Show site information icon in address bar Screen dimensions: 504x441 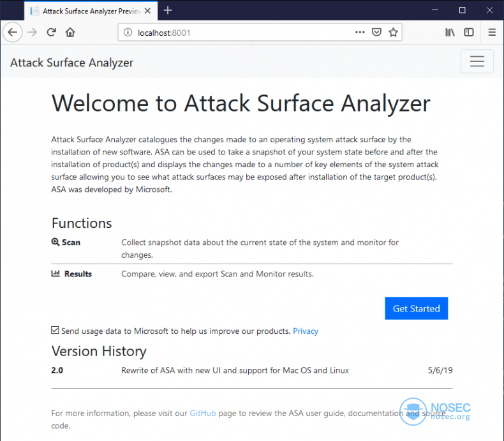128,33
